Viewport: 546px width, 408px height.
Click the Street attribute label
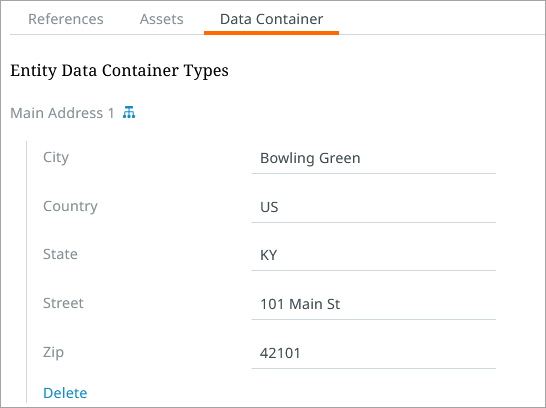point(63,303)
